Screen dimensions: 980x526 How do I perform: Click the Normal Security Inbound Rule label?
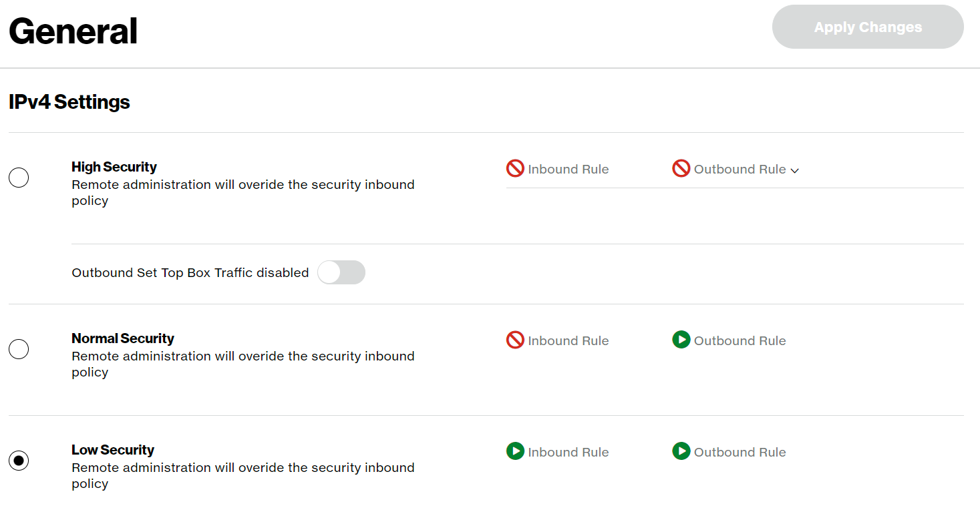pos(568,341)
